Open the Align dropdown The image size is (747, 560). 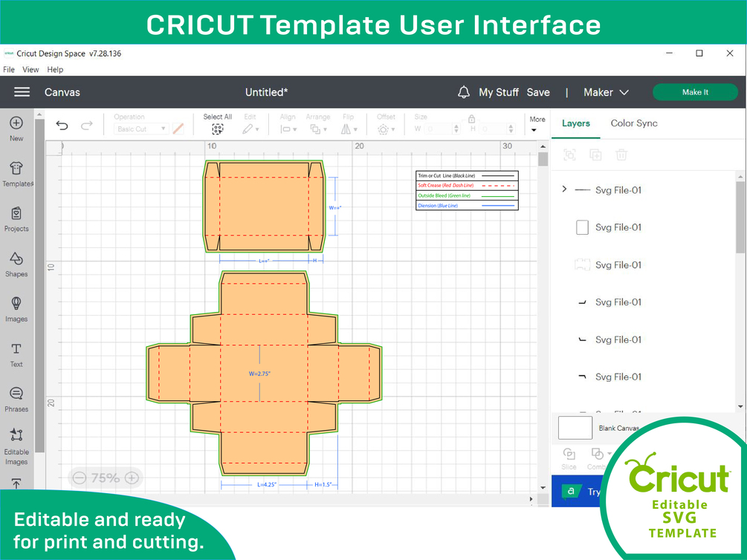click(288, 129)
